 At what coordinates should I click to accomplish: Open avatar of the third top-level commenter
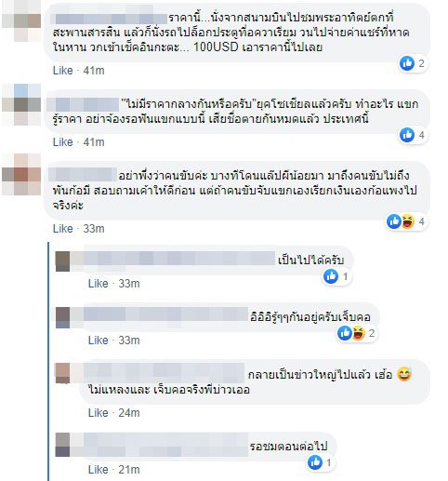[x=21, y=175]
